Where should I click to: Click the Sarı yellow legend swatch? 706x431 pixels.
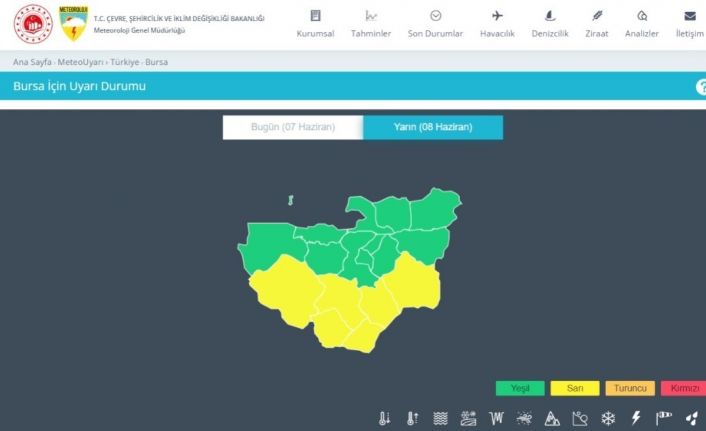574,388
